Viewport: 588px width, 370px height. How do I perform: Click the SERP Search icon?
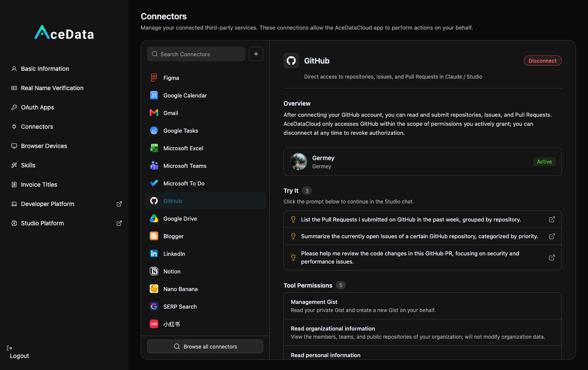(154, 306)
